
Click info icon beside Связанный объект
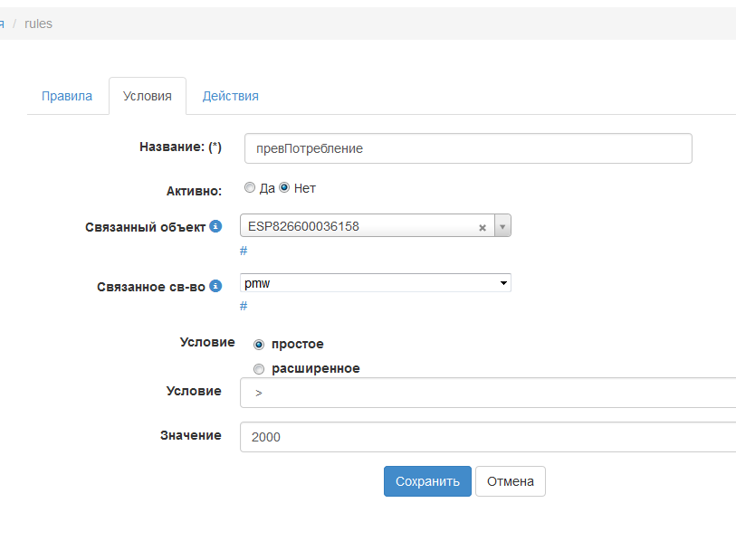coord(215,226)
